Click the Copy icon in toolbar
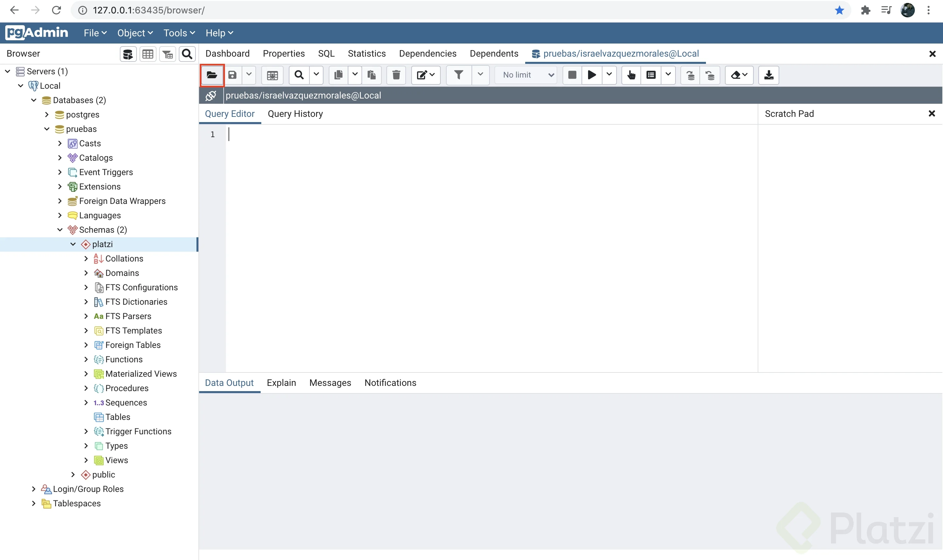Image resolution: width=943 pixels, height=560 pixels. (338, 75)
